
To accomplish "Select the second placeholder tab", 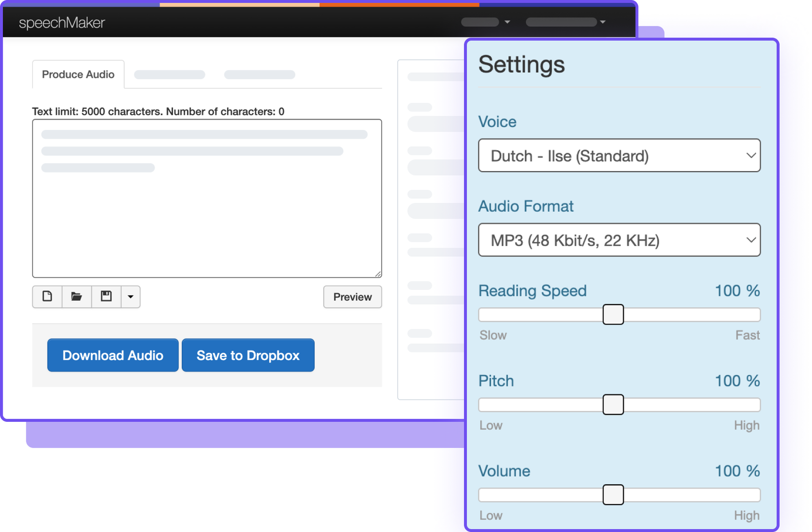I will pos(170,75).
